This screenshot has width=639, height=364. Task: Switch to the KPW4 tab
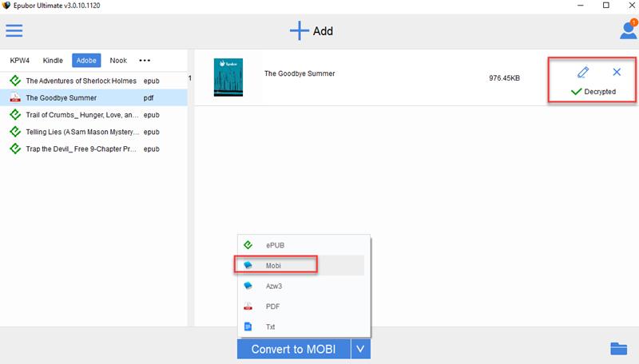pyautogui.click(x=19, y=60)
